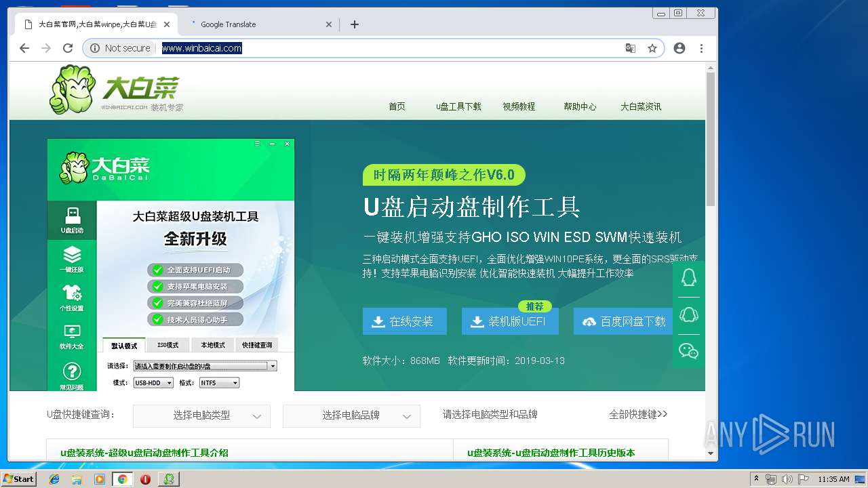Click the 完美兼容杜绝蓝屏 green check item
868x488 pixels.
[x=197, y=303]
